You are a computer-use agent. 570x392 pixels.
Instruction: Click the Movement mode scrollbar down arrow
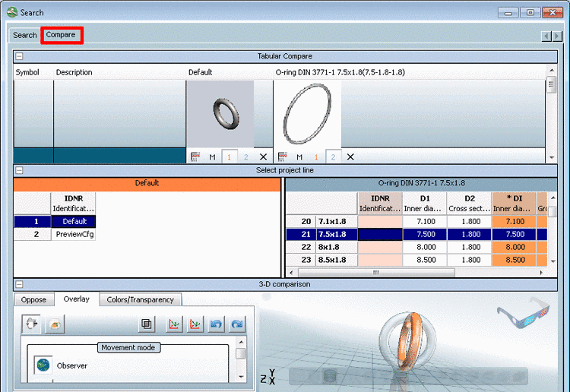tap(241, 377)
